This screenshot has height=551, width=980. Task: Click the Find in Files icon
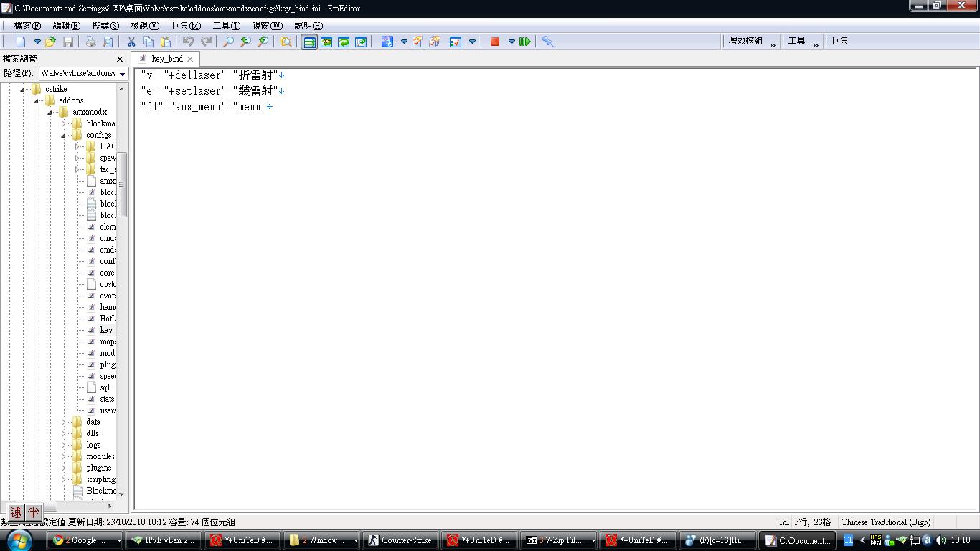tap(286, 42)
